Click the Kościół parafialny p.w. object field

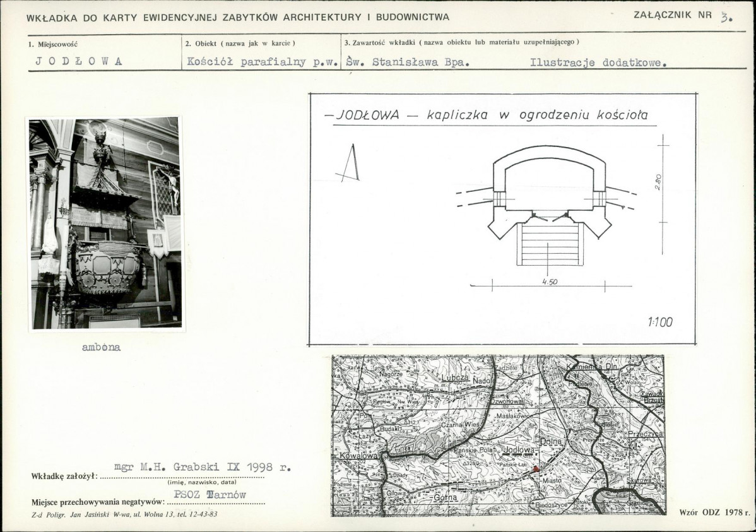(261, 62)
